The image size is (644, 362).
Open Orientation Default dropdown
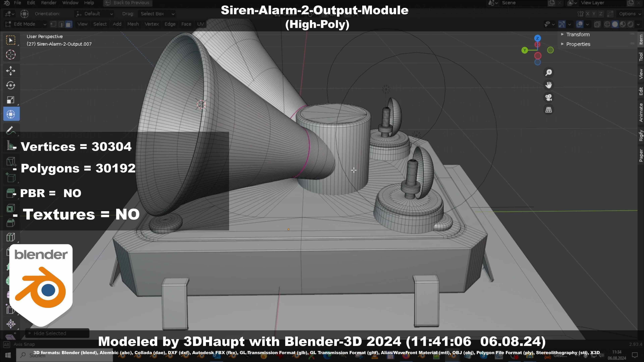click(x=94, y=14)
